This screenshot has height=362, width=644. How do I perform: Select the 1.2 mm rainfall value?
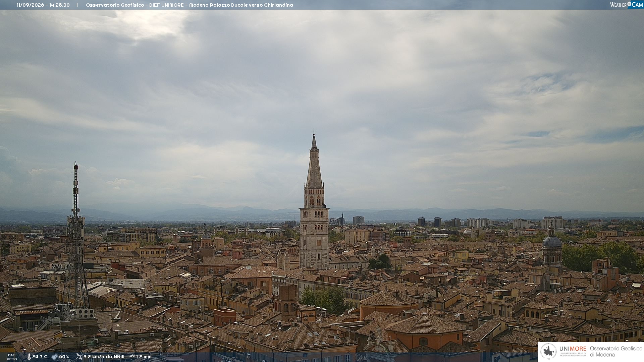144,357
